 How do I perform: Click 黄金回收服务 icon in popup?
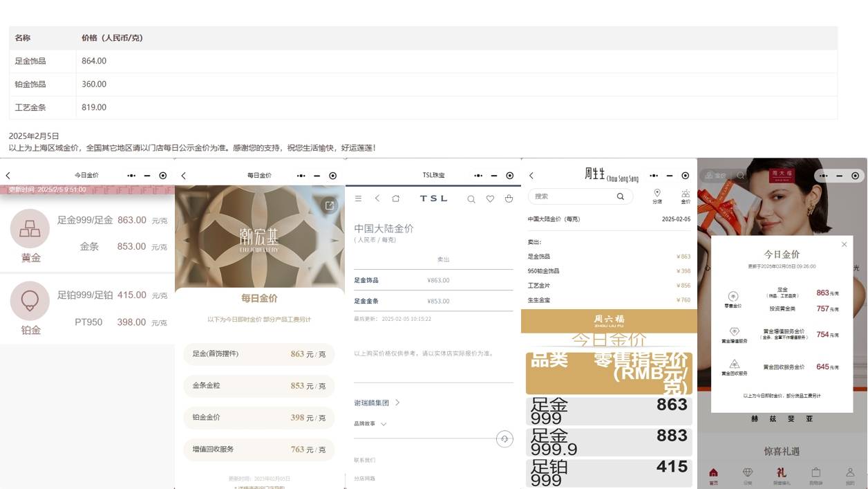click(735, 364)
